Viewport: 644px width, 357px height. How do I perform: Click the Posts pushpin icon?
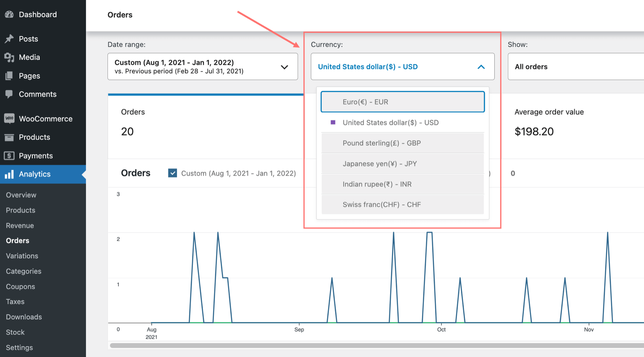point(9,39)
